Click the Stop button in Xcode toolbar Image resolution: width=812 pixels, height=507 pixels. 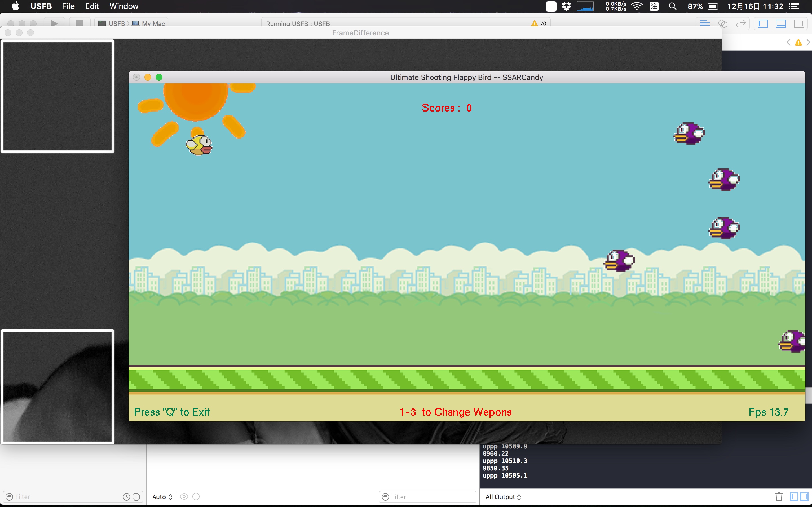point(80,23)
